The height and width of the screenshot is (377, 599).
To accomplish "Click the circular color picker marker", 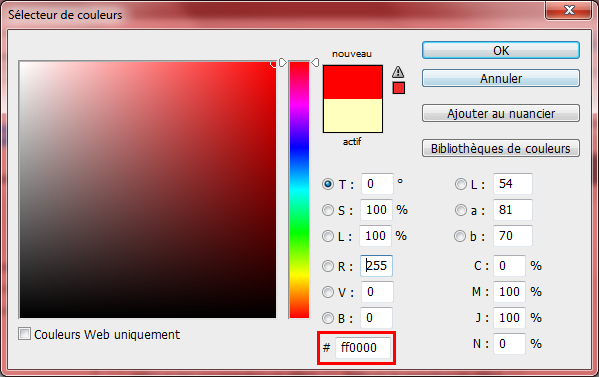I will (274, 64).
